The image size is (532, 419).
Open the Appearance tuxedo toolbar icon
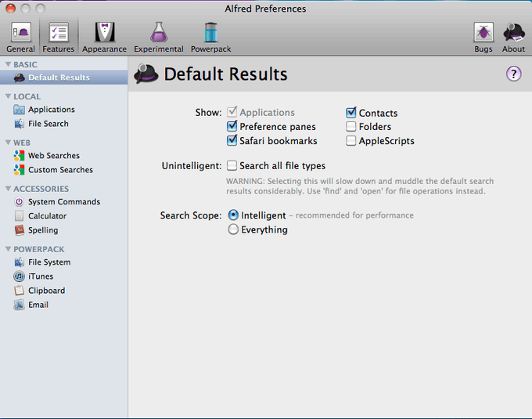[104, 37]
